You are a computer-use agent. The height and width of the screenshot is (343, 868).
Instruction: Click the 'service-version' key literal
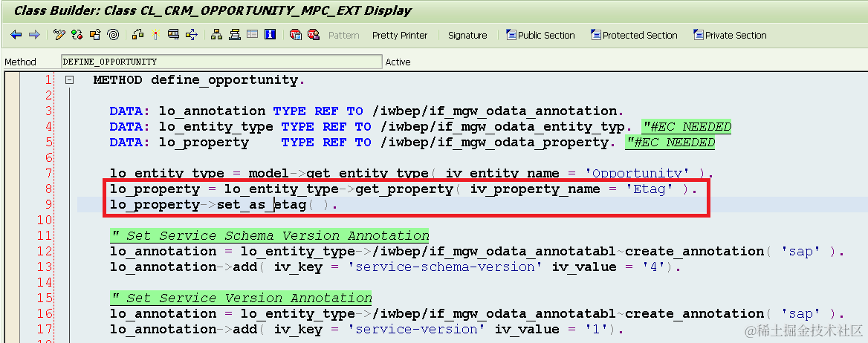(417, 329)
